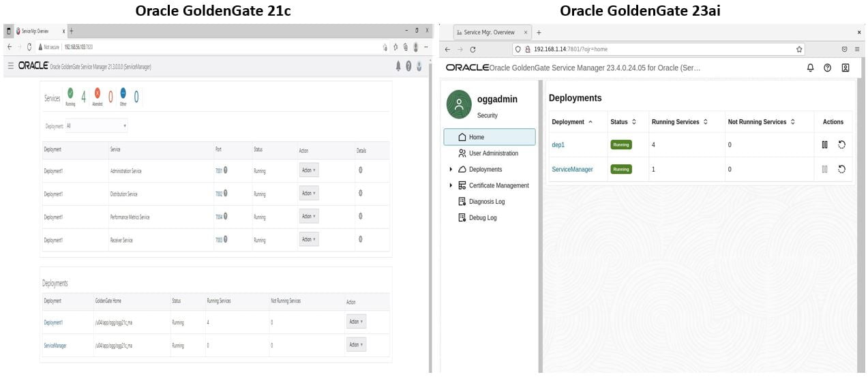This screenshot has width=868, height=379.
Task: Open Action dropdown for Administration Service
Action: coord(308,170)
